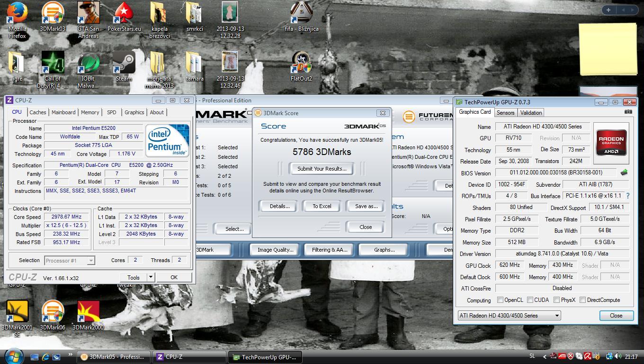Viewport: 644px width, 364px height.
Task: Click the Close button in GPU-Z
Action: [616, 316]
